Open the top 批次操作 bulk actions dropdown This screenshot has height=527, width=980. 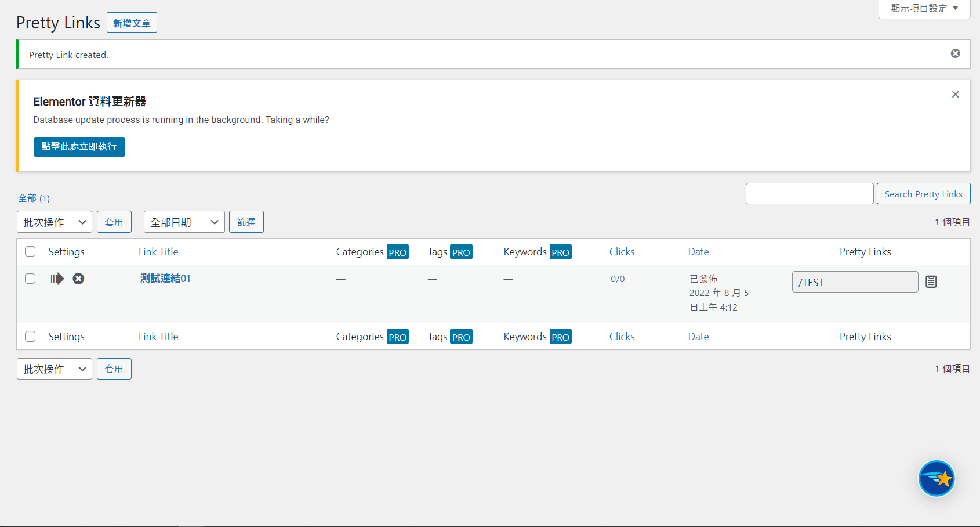pos(54,222)
